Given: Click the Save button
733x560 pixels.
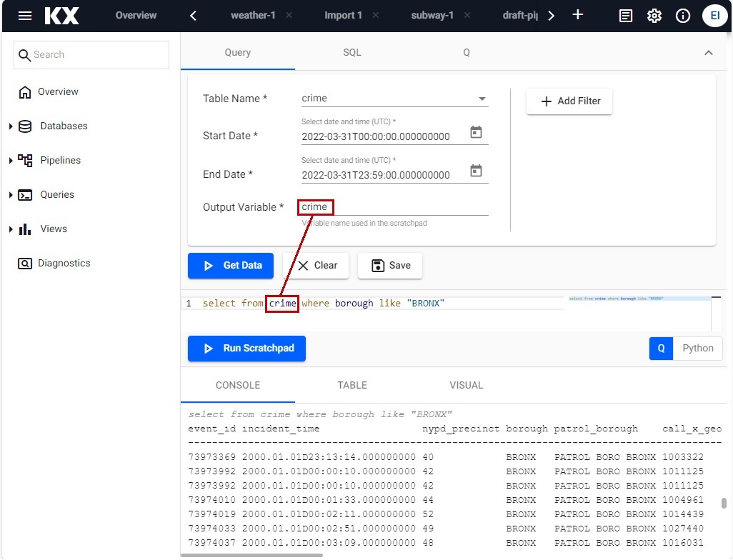Looking at the screenshot, I should click(x=390, y=266).
